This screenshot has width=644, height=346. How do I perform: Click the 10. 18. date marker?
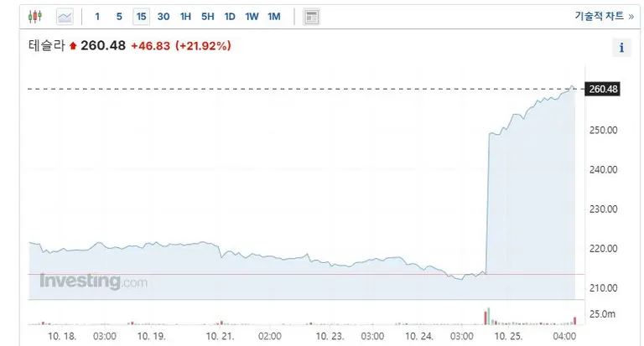point(63,335)
